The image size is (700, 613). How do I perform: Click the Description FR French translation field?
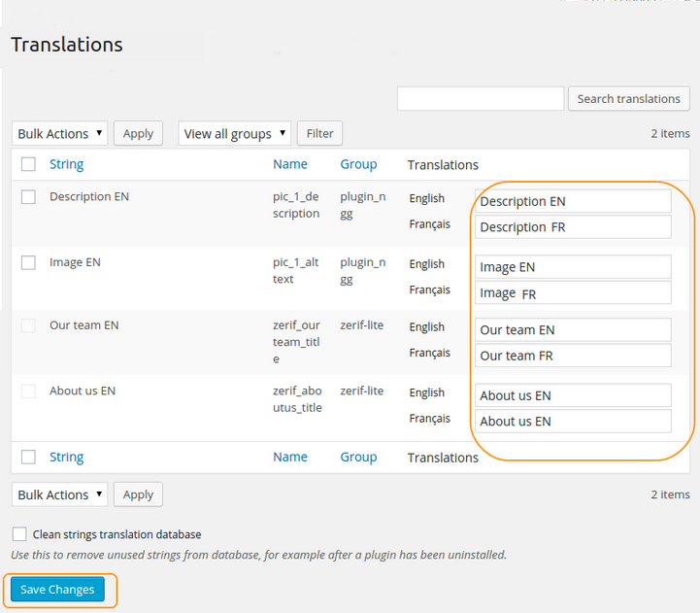(x=573, y=227)
